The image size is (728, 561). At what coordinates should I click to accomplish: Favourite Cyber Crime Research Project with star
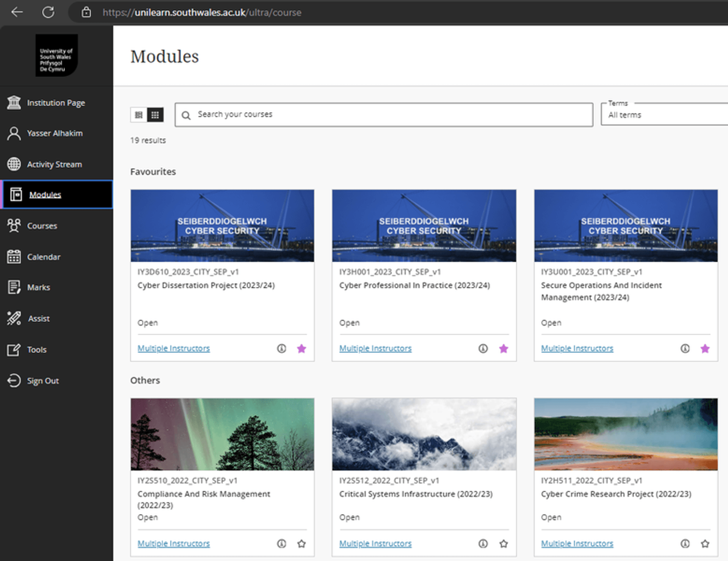[705, 544]
